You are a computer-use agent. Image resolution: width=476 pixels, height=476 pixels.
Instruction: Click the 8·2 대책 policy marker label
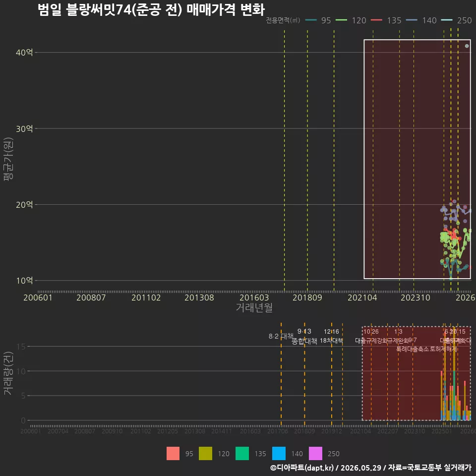coord(281,336)
